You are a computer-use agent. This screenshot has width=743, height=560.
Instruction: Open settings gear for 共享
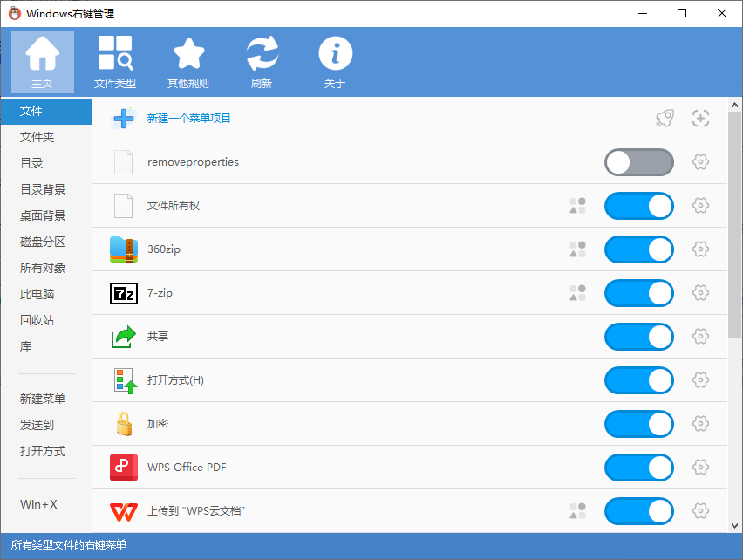700,337
